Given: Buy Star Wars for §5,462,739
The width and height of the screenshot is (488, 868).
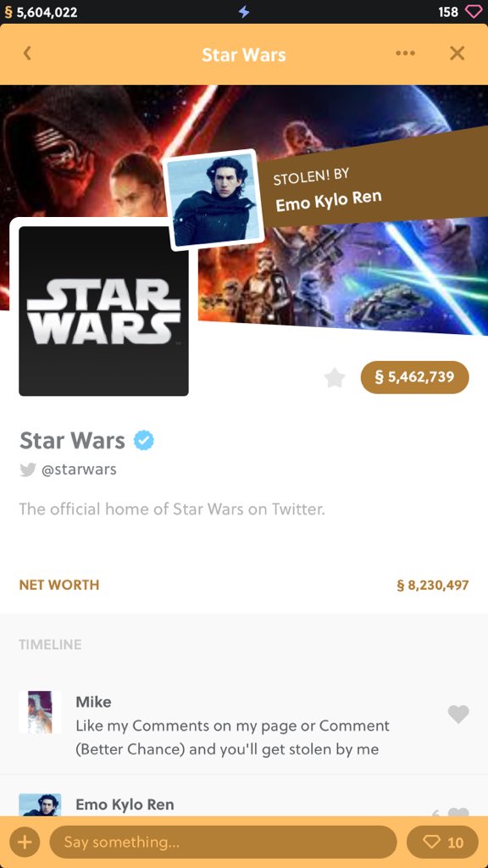Looking at the screenshot, I should point(414,377).
